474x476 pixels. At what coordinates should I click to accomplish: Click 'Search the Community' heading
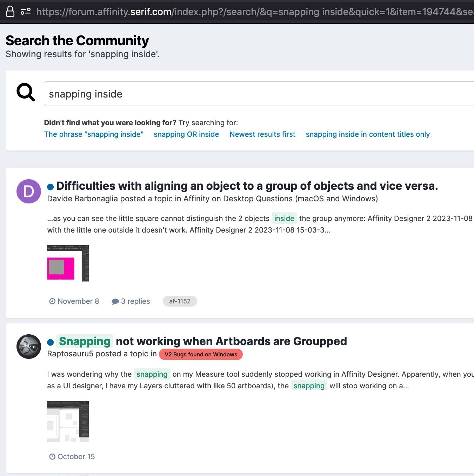pyautogui.click(x=77, y=41)
